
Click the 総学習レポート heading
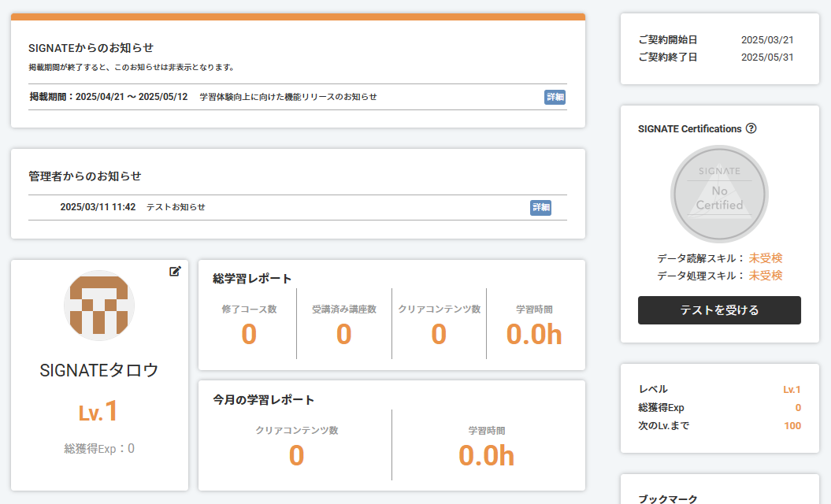[252, 279]
